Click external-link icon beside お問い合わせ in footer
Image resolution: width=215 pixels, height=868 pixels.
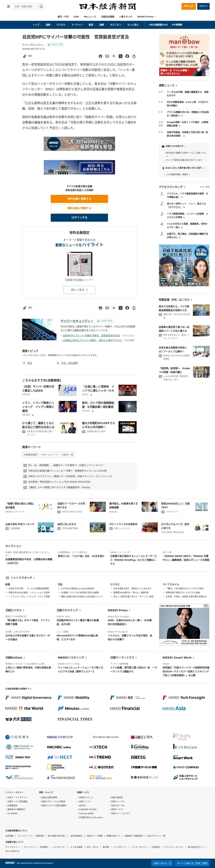pos(170,863)
